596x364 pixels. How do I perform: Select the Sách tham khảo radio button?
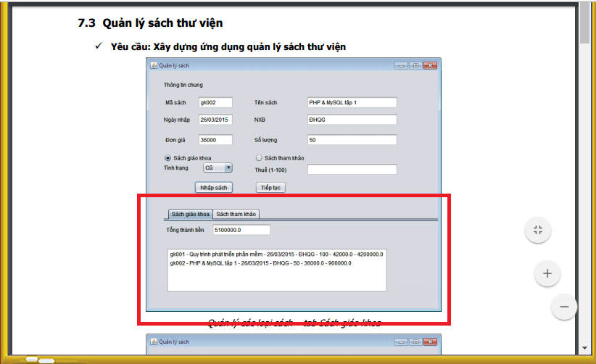pyautogui.click(x=258, y=157)
